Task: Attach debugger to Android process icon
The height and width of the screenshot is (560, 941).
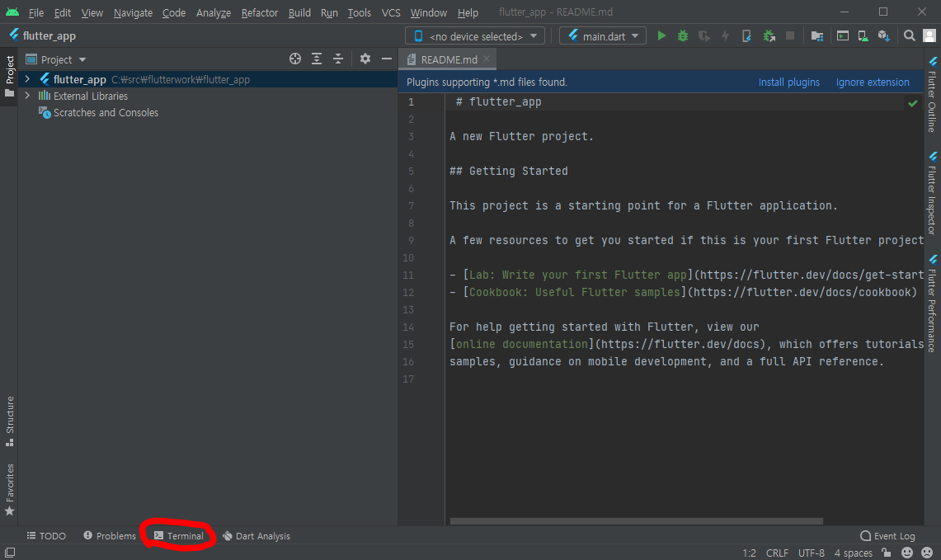Action: tap(769, 36)
